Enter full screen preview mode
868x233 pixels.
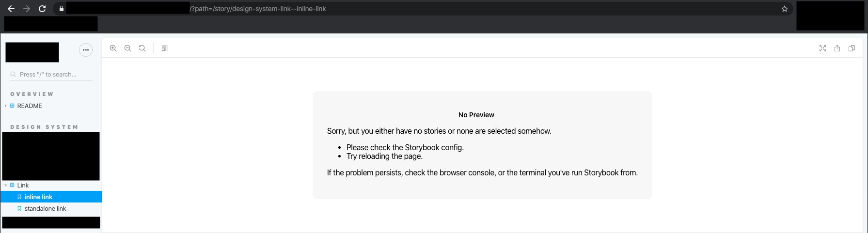pos(822,48)
